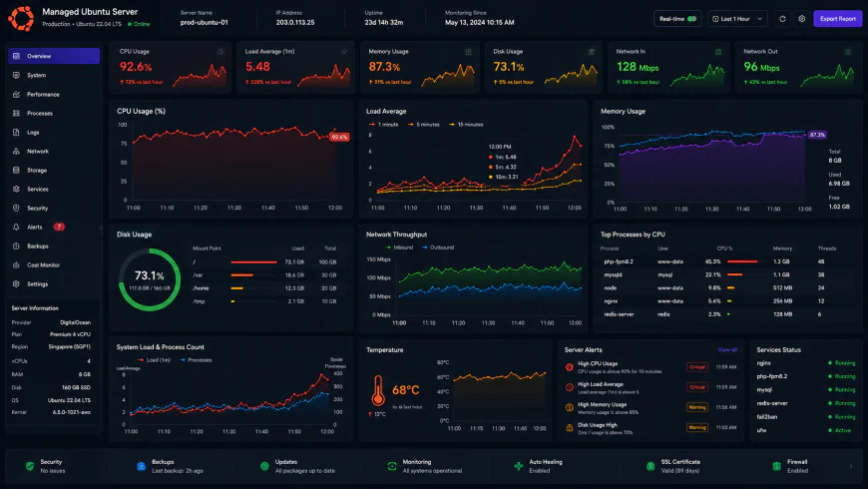Click the Warning badge on Disk Usage High

click(697, 427)
